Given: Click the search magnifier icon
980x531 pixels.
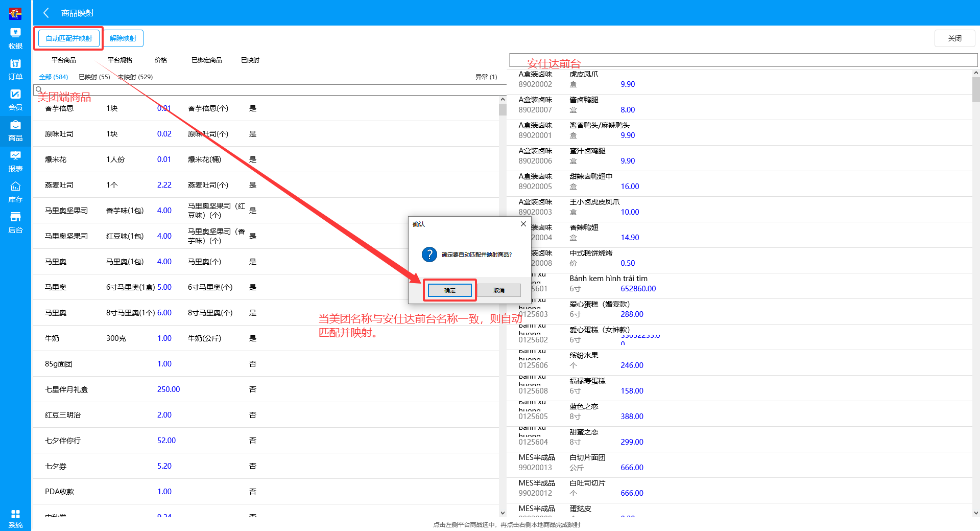Looking at the screenshot, I should [39, 90].
